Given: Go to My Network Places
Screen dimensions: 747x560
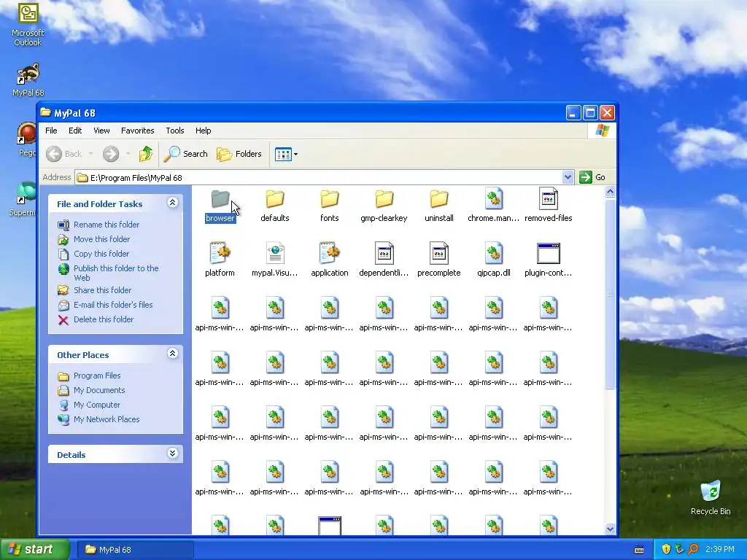Looking at the screenshot, I should pyautogui.click(x=98, y=419).
